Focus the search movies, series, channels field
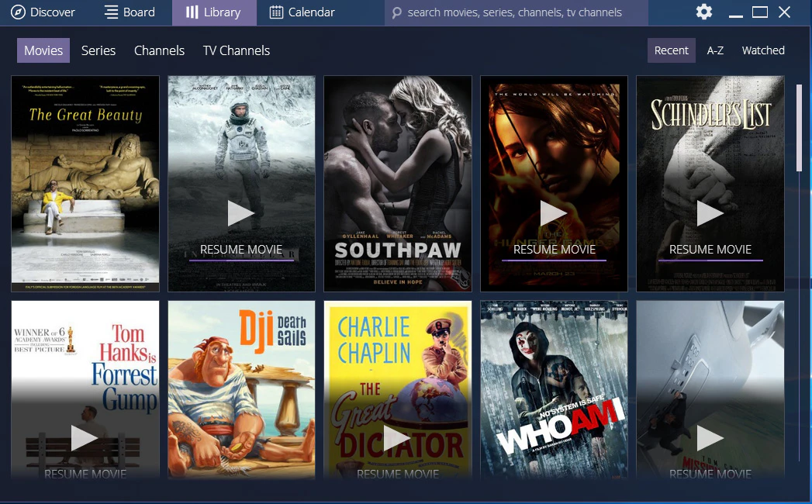Image resolution: width=812 pixels, height=504 pixels. [516, 12]
